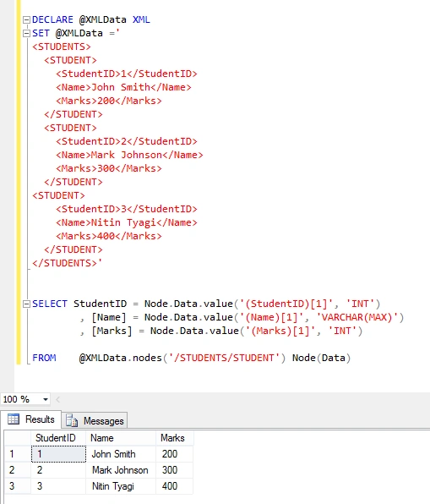Click the Messages tab page icon
Image resolution: width=430 pixels, height=504 pixels.
point(72,421)
